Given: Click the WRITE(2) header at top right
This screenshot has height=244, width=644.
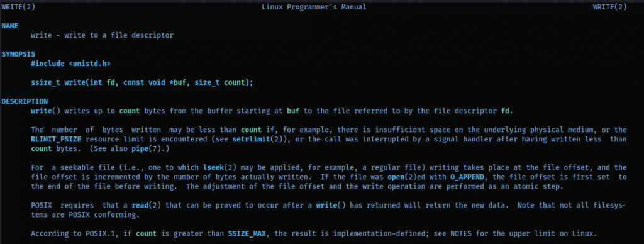Looking at the screenshot, I should [609, 7].
